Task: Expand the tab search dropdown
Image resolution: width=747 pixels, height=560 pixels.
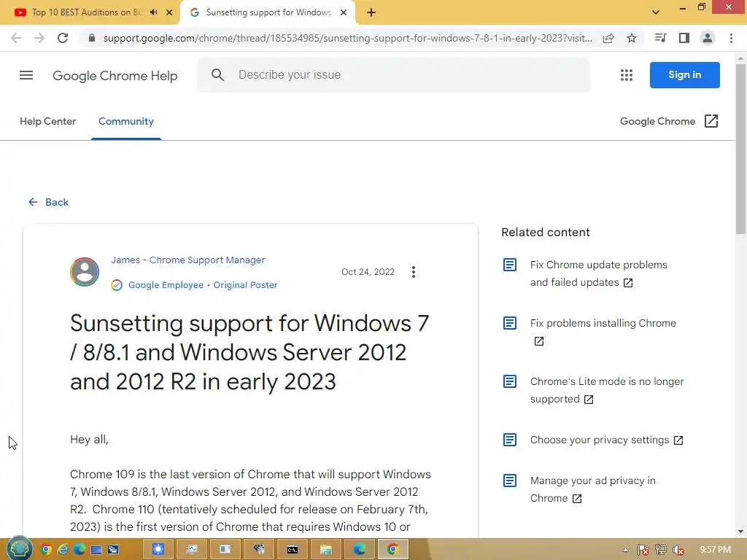Action: click(x=656, y=12)
